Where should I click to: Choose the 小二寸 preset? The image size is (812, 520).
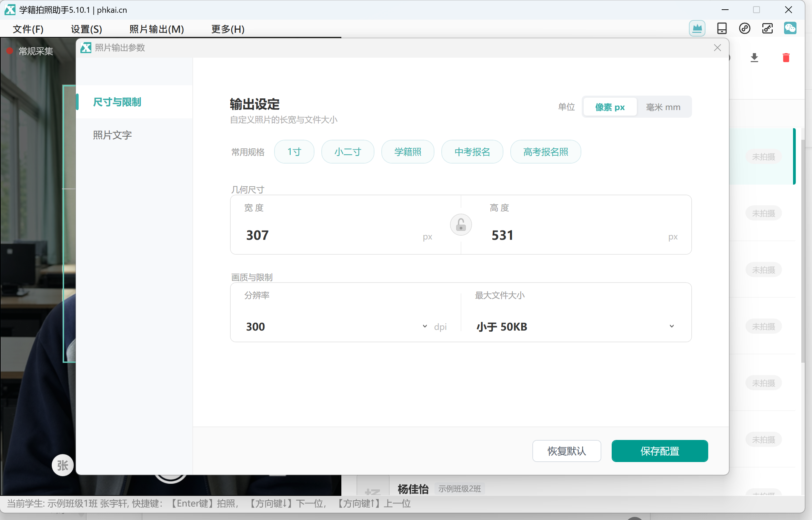click(348, 152)
